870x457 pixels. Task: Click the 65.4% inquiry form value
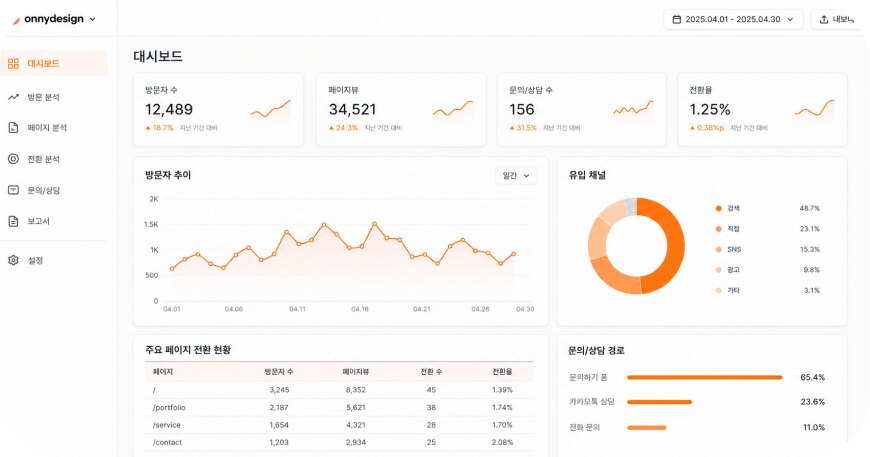[x=812, y=378]
